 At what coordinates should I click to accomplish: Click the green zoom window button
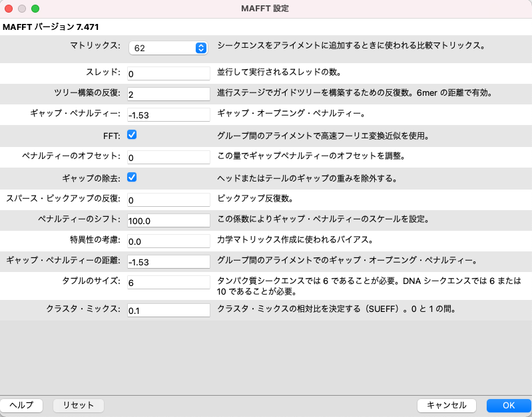pos(35,9)
